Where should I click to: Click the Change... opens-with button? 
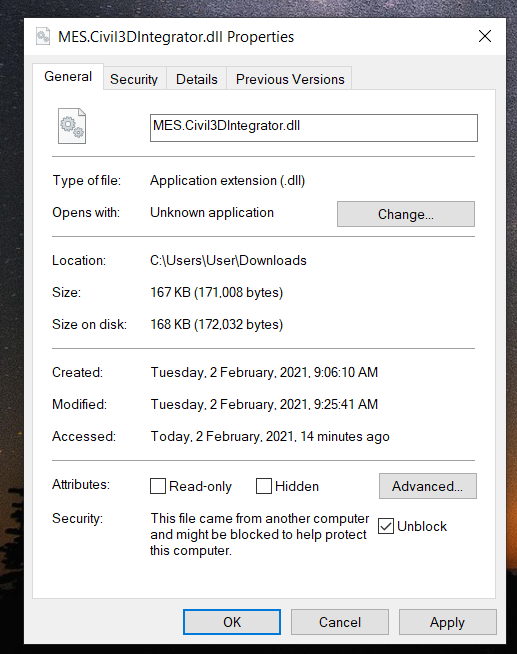click(x=406, y=214)
